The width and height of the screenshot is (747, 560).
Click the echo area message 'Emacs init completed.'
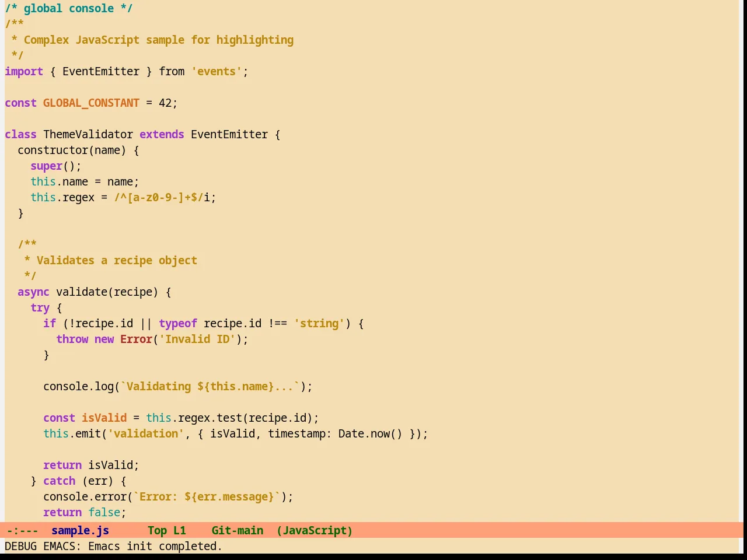pos(155,546)
